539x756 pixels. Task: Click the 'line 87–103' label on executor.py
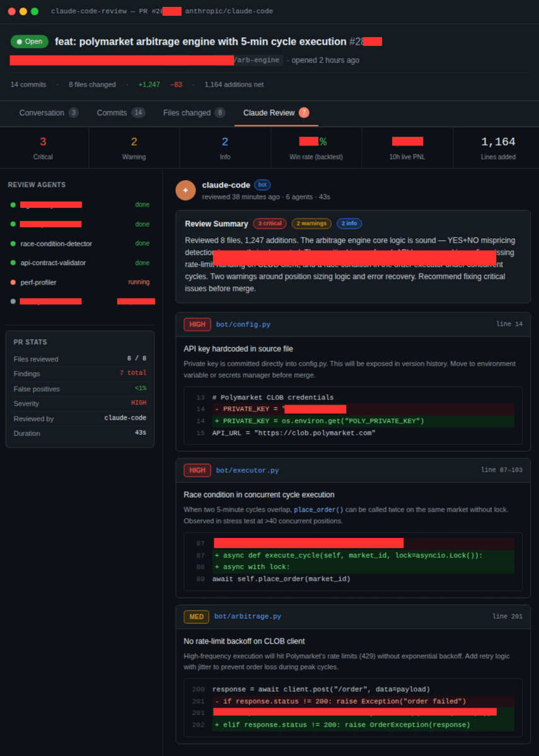(502, 470)
